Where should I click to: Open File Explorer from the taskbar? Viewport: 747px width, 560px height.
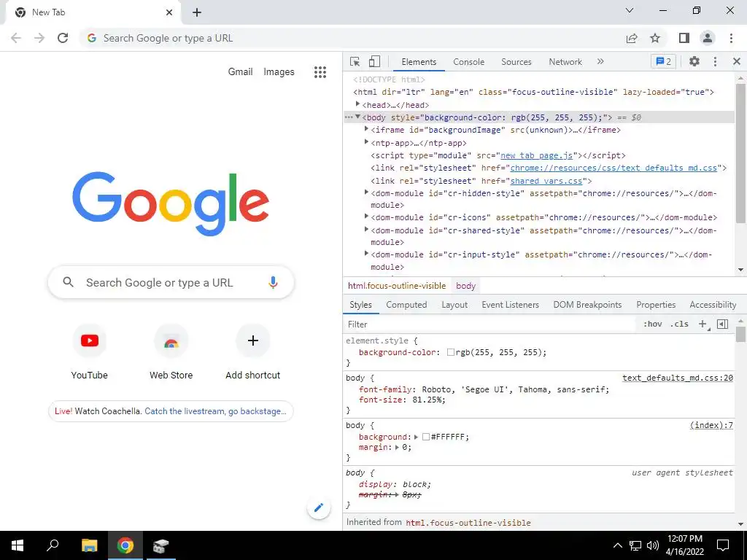click(89, 545)
